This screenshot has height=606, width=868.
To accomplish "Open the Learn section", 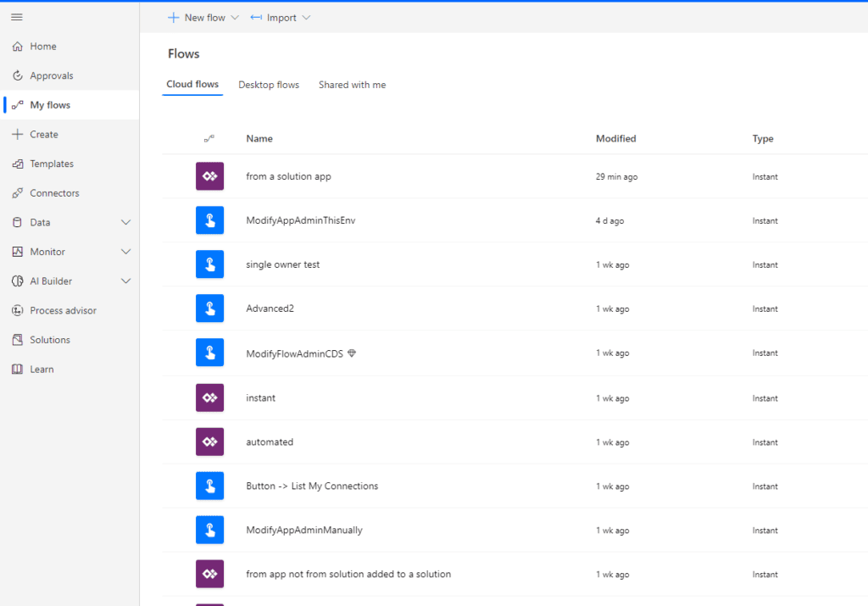I will click(39, 369).
